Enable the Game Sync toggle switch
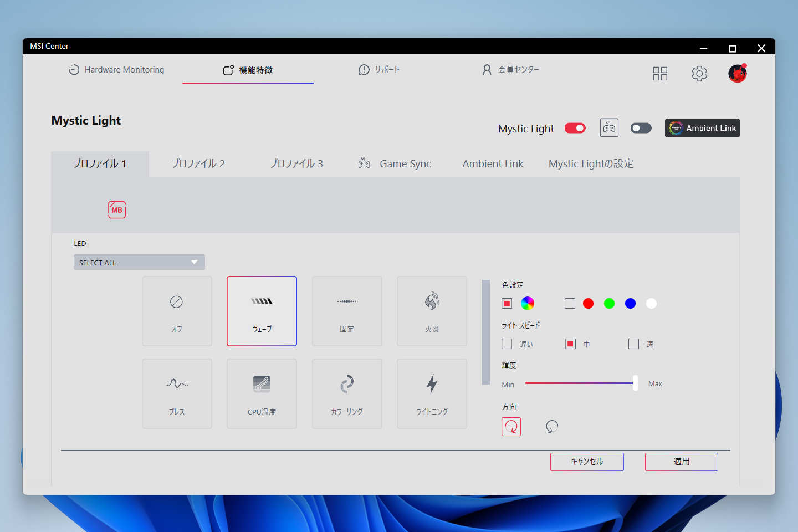The height and width of the screenshot is (532, 798). (641, 128)
